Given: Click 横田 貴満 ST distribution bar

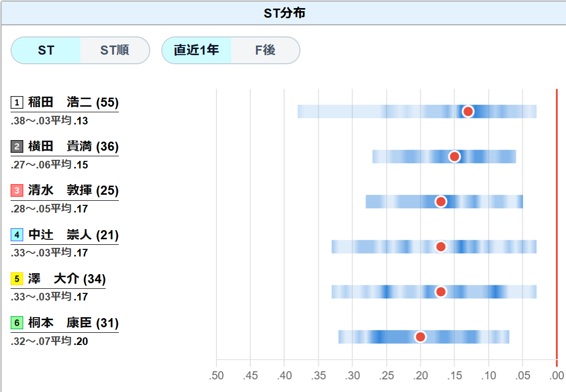Looking at the screenshot, I should click(x=445, y=157).
